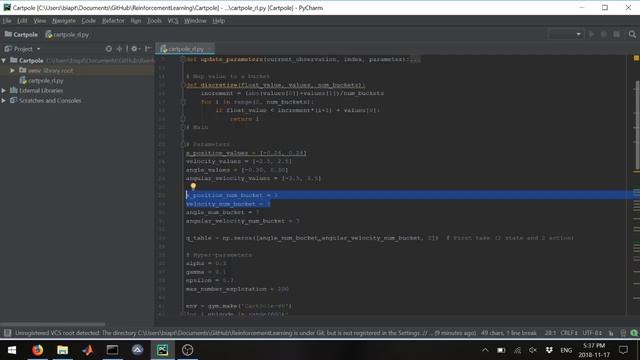
Task: Select External Libraries in project tree
Action: (x=37, y=91)
